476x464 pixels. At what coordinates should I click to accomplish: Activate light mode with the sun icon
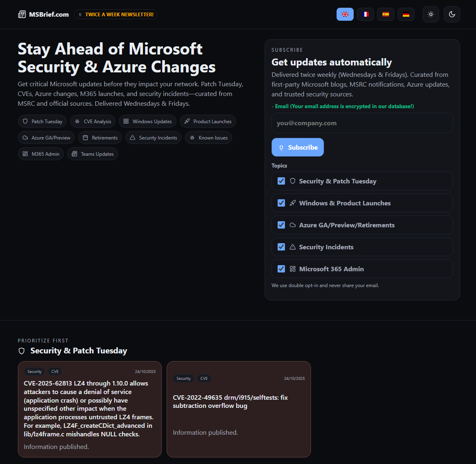[430, 14]
